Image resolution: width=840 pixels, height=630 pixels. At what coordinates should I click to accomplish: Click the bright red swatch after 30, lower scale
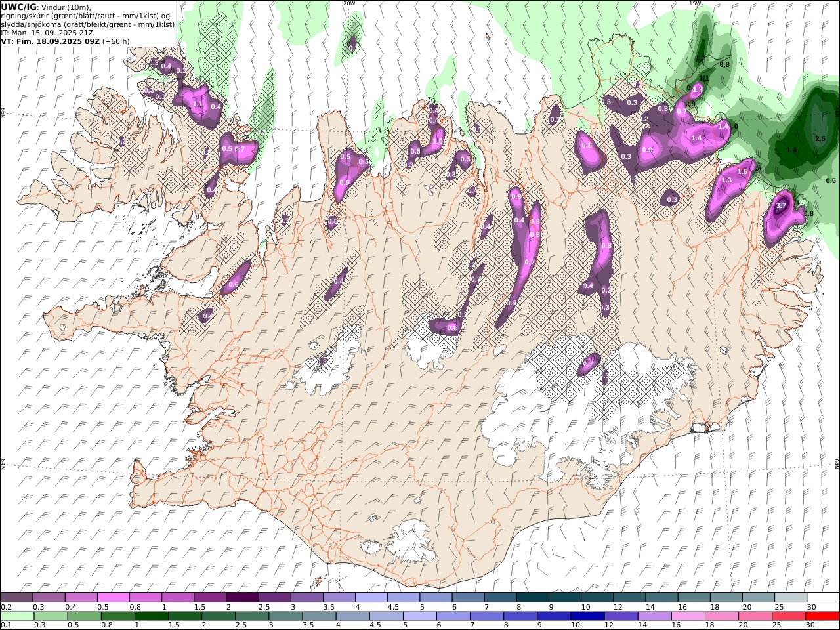point(822,616)
